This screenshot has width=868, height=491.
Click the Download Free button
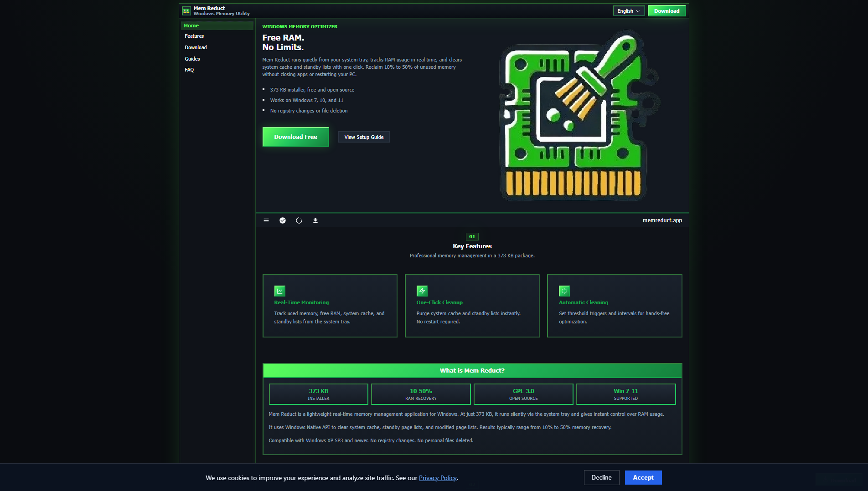[x=296, y=137]
